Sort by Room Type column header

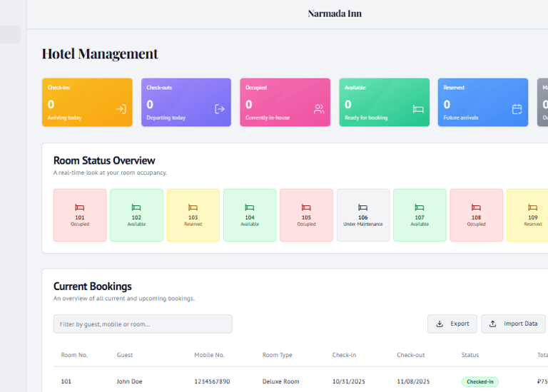tap(277, 355)
